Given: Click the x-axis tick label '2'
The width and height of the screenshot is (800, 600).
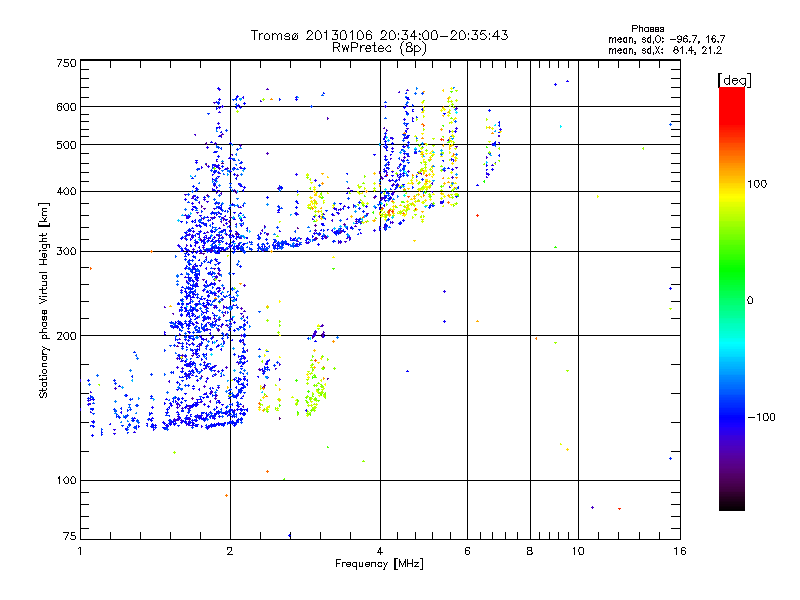Looking at the screenshot, I should [x=230, y=551].
